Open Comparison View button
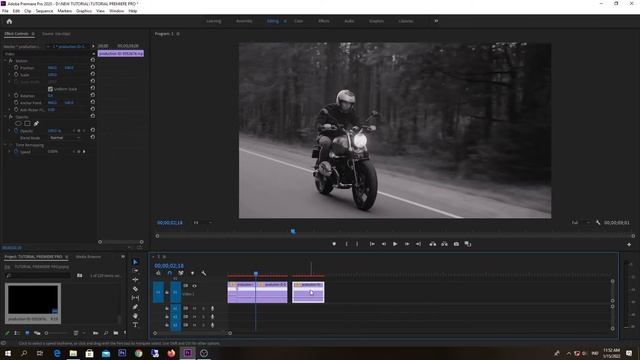 [468, 244]
